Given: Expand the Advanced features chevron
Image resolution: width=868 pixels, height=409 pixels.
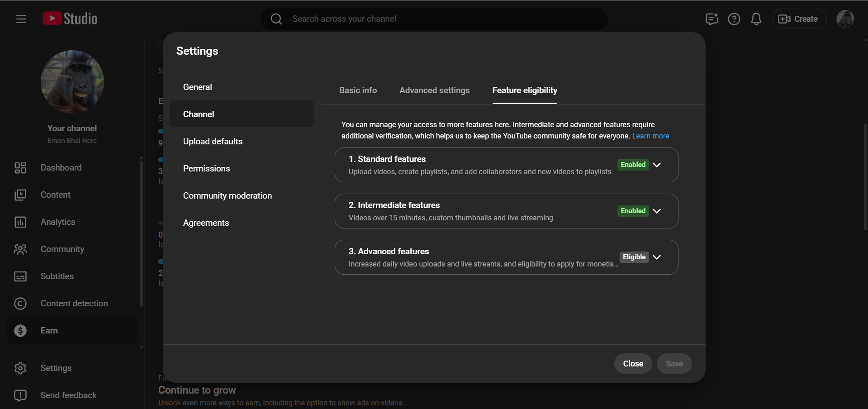Looking at the screenshot, I should (x=657, y=257).
